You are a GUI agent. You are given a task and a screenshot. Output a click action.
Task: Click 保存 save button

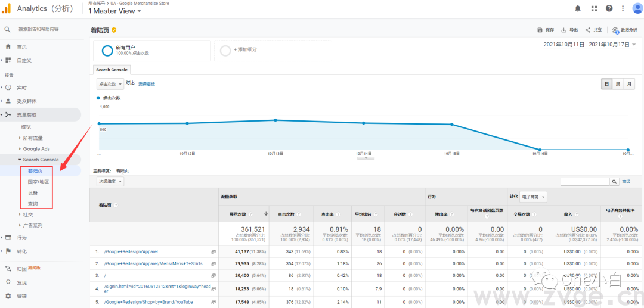pyautogui.click(x=546, y=30)
